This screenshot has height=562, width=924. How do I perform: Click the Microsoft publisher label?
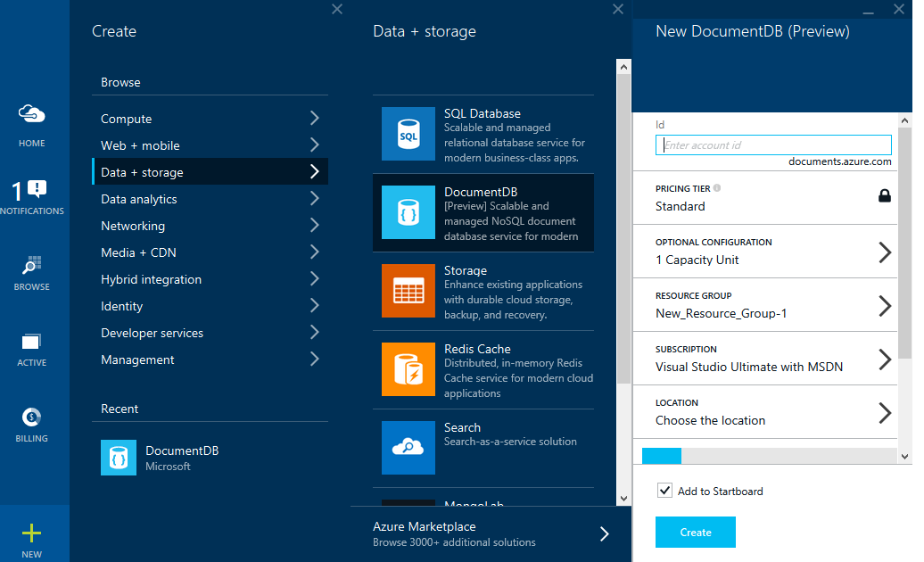pos(168,466)
